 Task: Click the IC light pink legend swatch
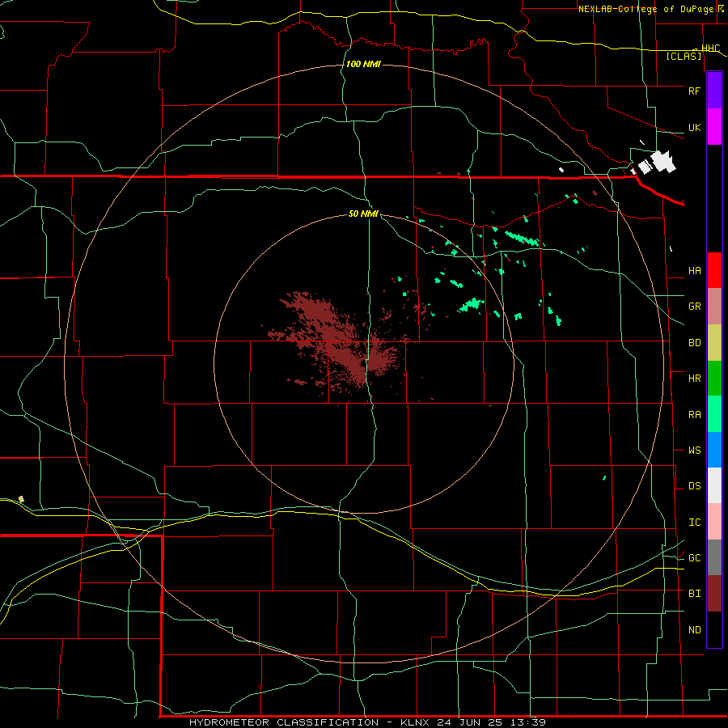(x=714, y=522)
